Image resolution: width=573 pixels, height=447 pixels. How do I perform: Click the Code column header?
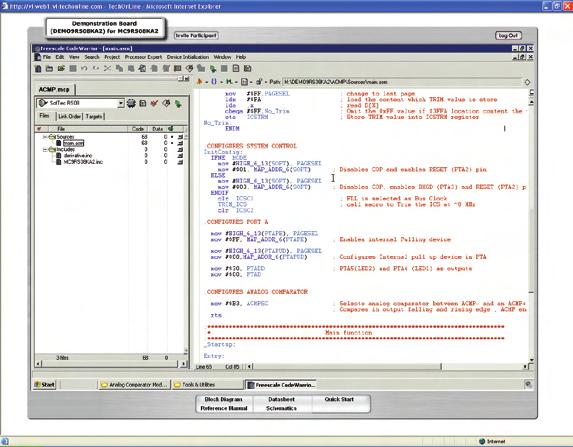(x=138, y=129)
